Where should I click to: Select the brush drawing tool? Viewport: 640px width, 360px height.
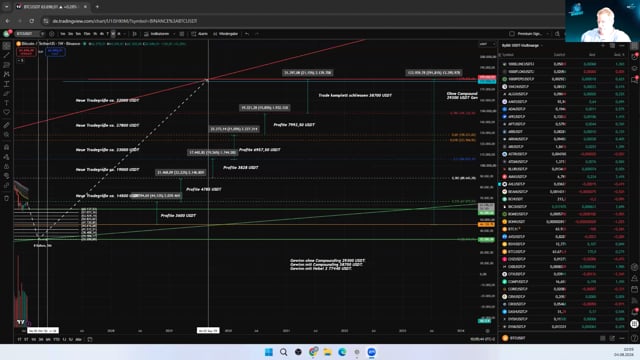click(x=7, y=93)
